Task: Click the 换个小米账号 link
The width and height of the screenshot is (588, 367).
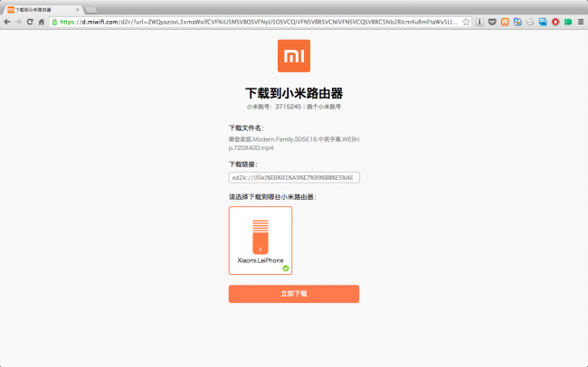Action: (324, 107)
